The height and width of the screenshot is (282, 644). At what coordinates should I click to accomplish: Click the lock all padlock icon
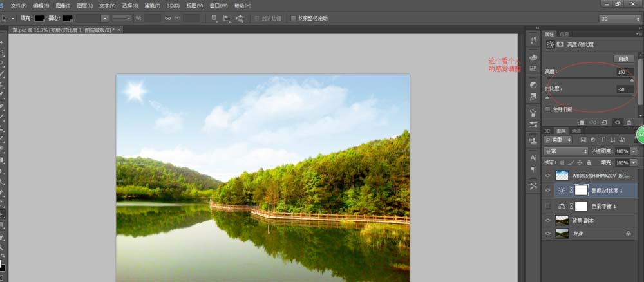pyautogui.click(x=589, y=162)
